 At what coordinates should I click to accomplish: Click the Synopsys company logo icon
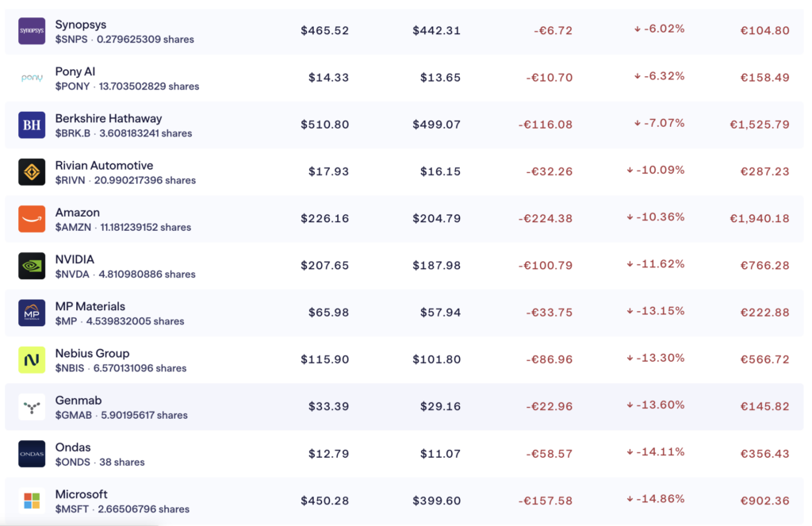32,31
